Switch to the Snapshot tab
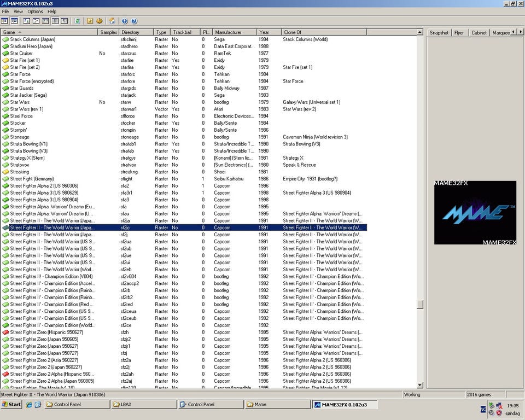This screenshot has width=525, height=420. pyautogui.click(x=439, y=32)
